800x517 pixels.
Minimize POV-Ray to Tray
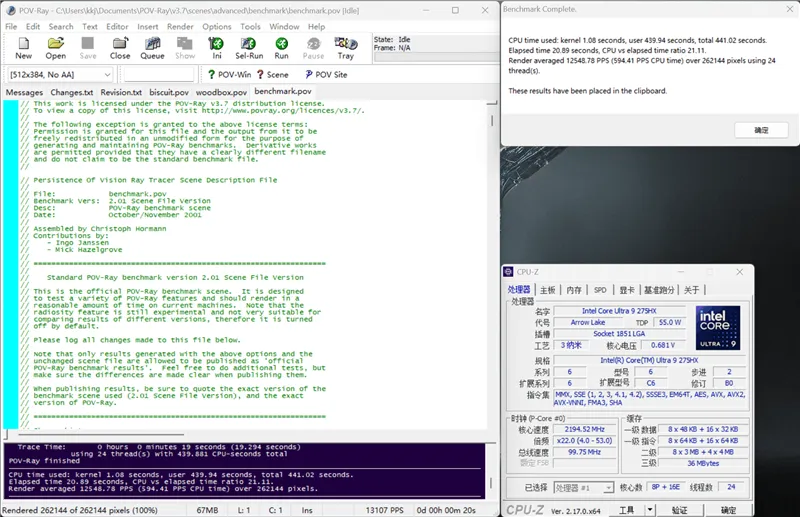[x=345, y=48]
